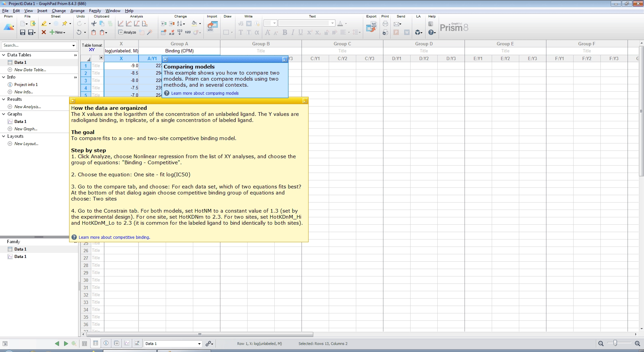This screenshot has height=352, width=644.
Task: Click the link chain icon in status bar
Action: (209, 344)
